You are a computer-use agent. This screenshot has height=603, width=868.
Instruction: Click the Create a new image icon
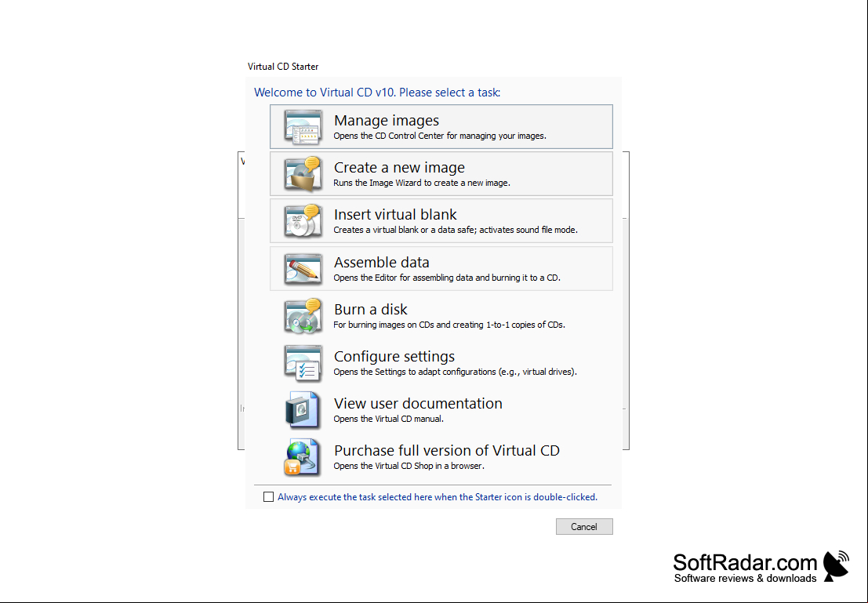click(303, 174)
